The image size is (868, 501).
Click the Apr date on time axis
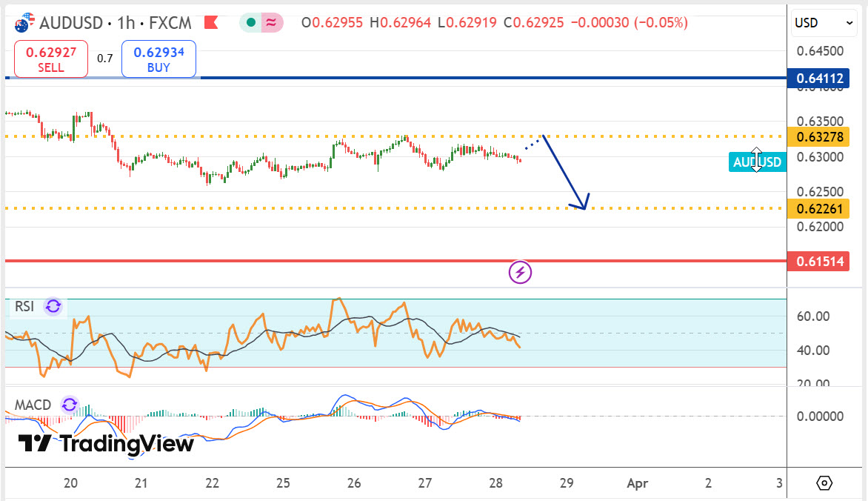pyautogui.click(x=637, y=483)
